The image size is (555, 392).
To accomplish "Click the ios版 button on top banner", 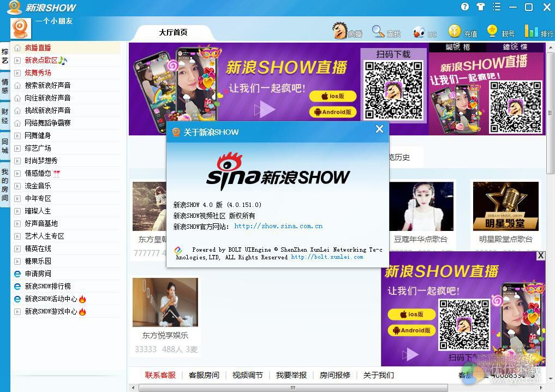I will (333, 96).
